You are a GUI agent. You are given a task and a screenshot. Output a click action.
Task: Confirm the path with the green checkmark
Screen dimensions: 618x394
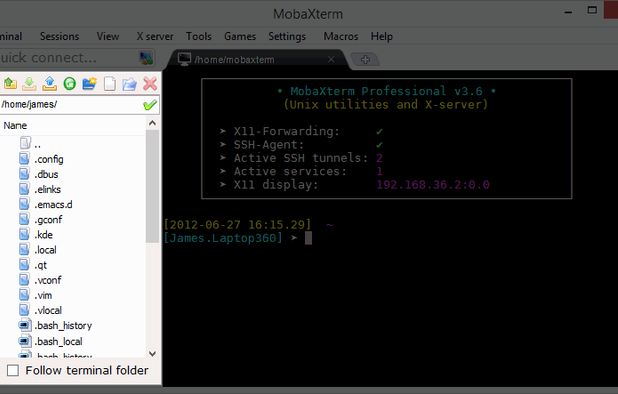(150, 105)
